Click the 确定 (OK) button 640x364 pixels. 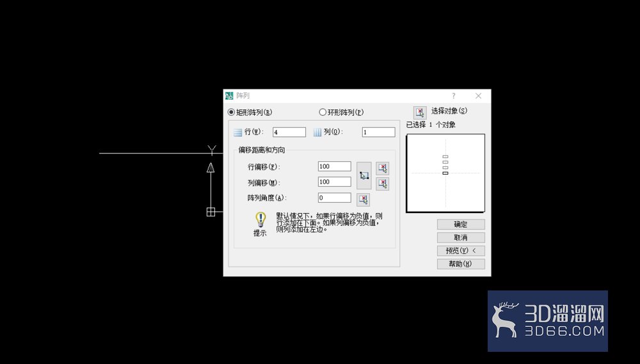tap(461, 225)
